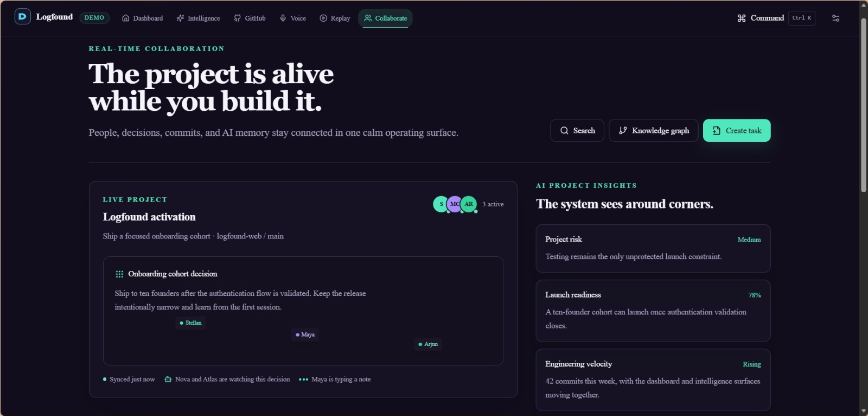Click the robot icon next to Nova and Atlas

coord(168,380)
